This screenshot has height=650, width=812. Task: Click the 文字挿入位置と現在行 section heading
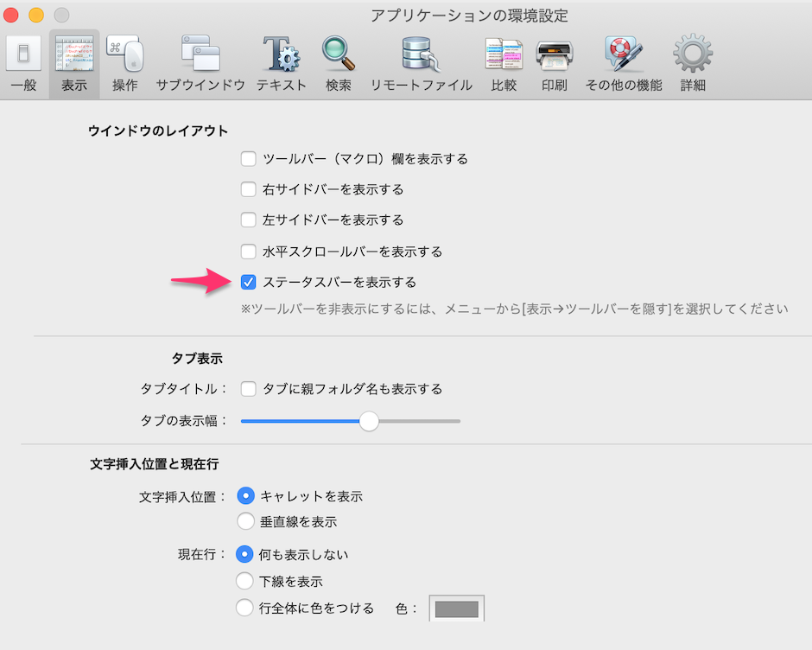pos(155,464)
